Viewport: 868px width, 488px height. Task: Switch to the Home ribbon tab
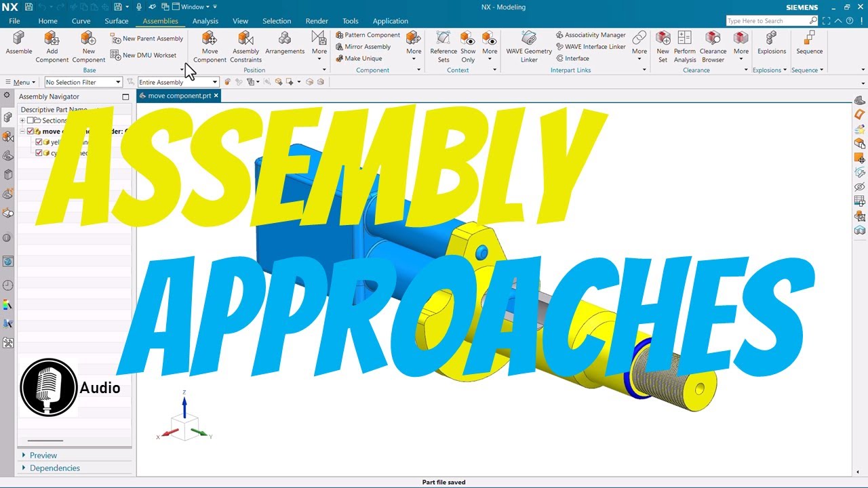pos(47,21)
